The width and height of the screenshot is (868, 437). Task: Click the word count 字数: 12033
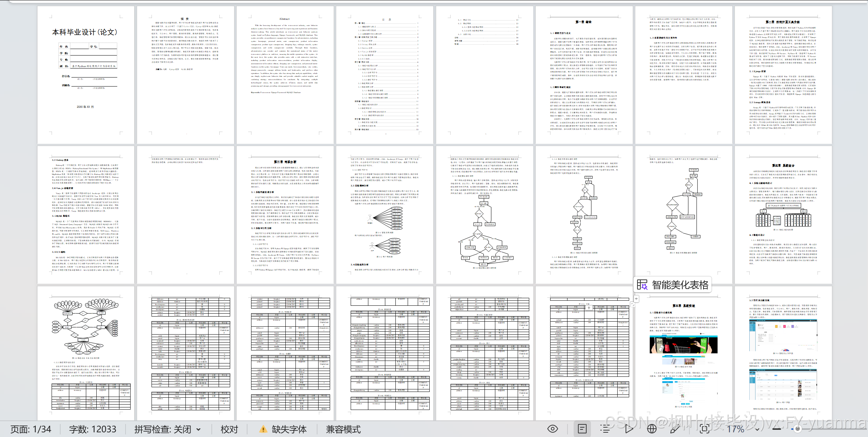93,429
